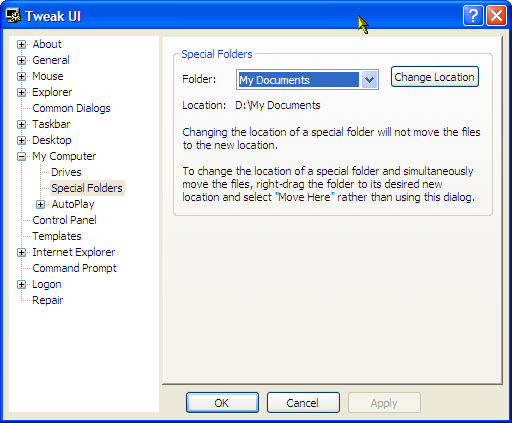Select the Special Folders tree item

pyautogui.click(x=87, y=188)
